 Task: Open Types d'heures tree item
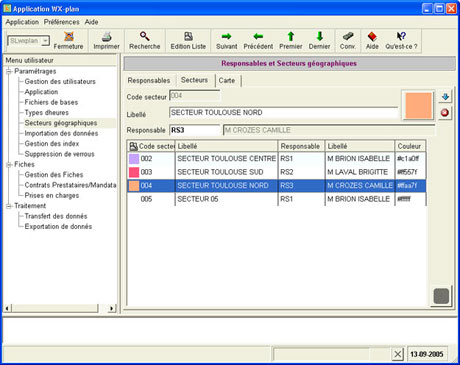(x=47, y=112)
